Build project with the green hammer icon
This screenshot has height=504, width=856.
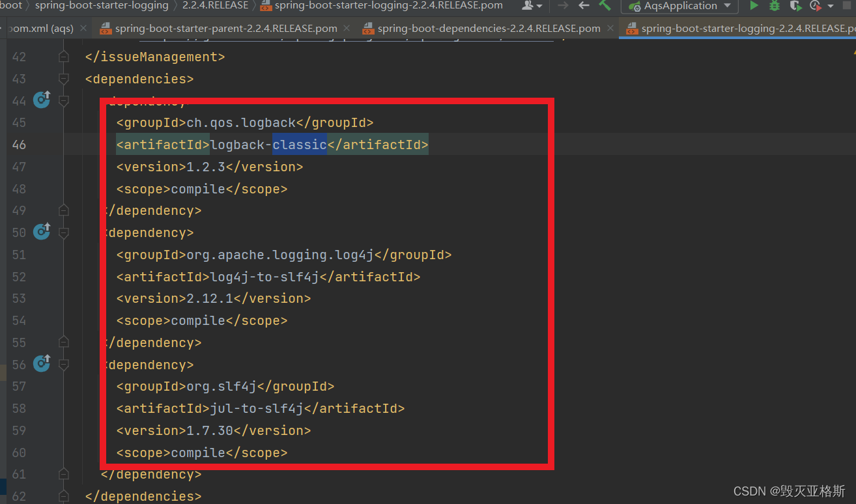click(x=605, y=5)
